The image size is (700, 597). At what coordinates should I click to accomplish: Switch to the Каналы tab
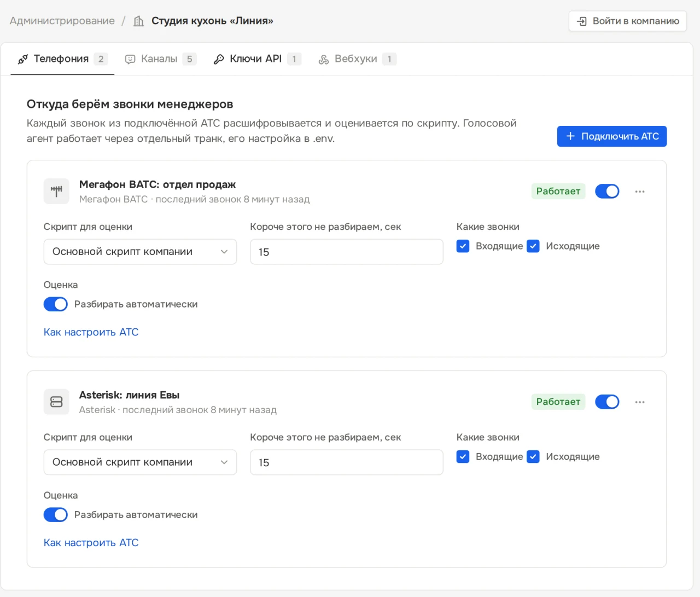coord(160,59)
